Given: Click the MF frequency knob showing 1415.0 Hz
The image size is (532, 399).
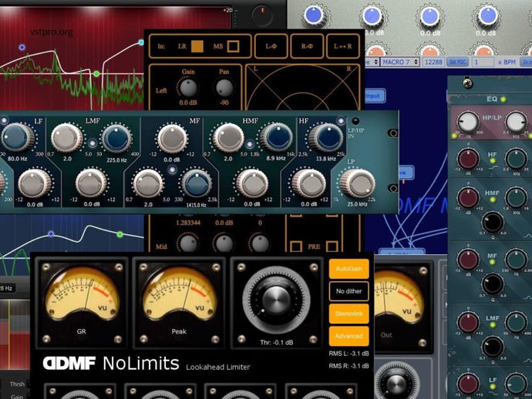Looking at the screenshot, I should click(197, 183).
